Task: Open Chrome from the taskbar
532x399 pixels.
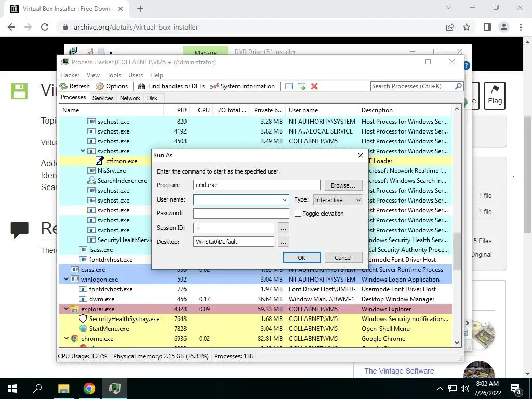Action: click(x=89, y=389)
